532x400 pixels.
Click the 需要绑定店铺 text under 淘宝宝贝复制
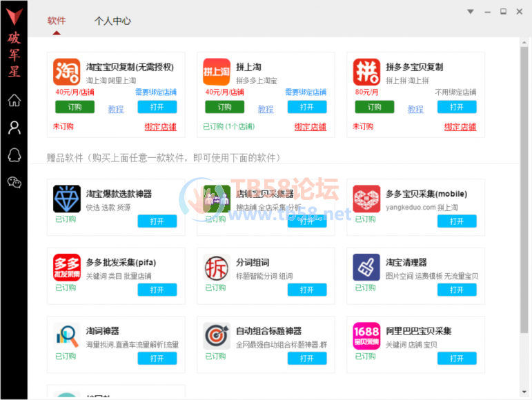156,92
